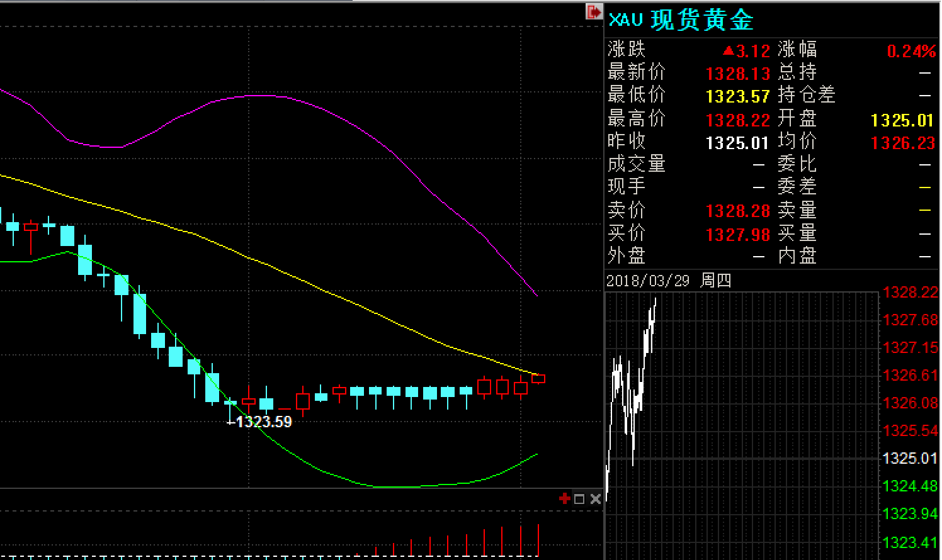Click the 最低价 label
This screenshot has width=942, height=560.
pos(637,95)
